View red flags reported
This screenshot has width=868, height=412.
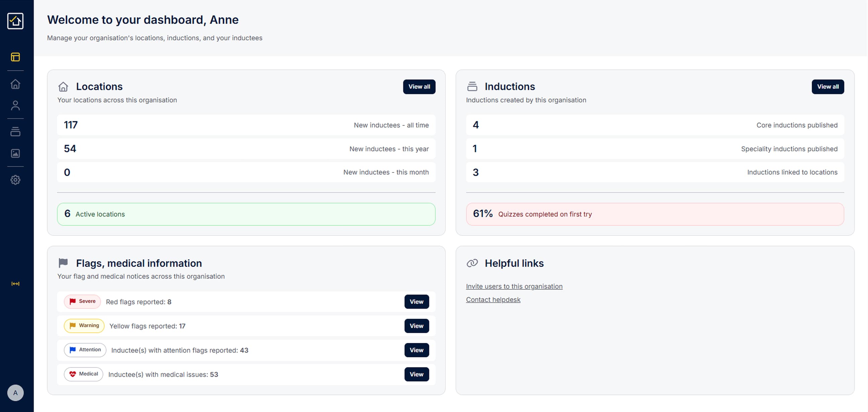click(417, 301)
